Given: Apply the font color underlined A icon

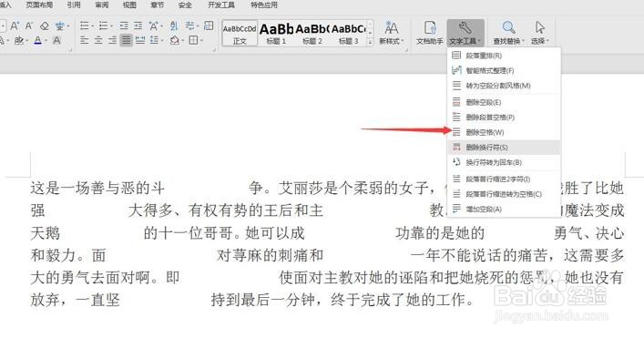Looking at the screenshot, I should (37, 40).
